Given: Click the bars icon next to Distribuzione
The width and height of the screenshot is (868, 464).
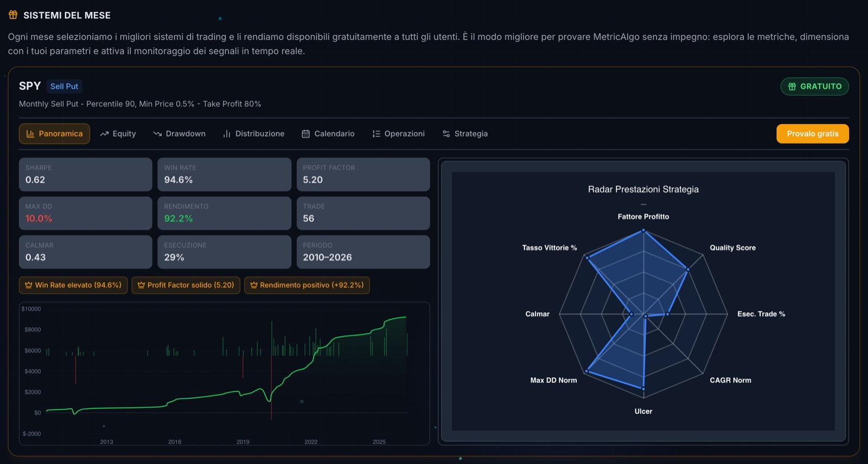Looking at the screenshot, I should pyautogui.click(x=227, y=134).
